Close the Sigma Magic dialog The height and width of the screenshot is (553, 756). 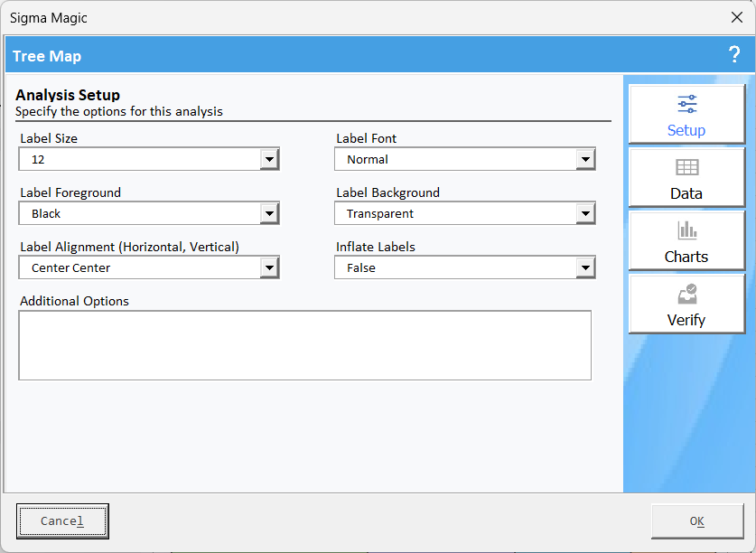coord(737,18)
